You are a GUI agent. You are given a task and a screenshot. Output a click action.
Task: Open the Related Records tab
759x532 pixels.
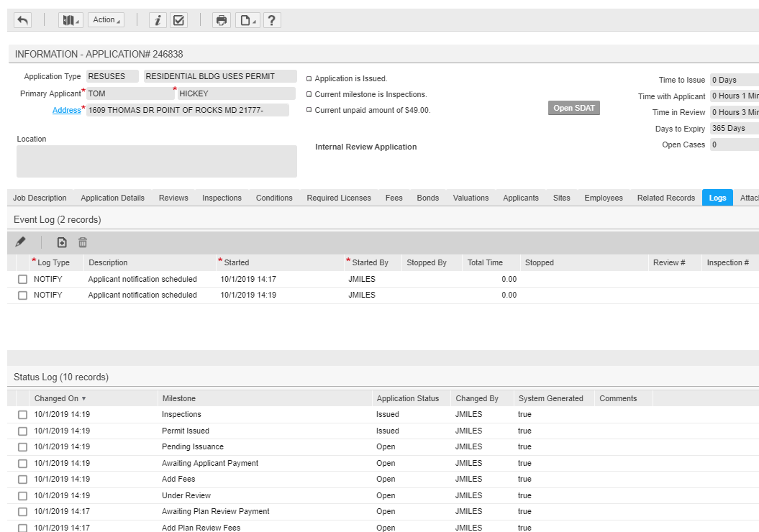[x=665, y=198]
